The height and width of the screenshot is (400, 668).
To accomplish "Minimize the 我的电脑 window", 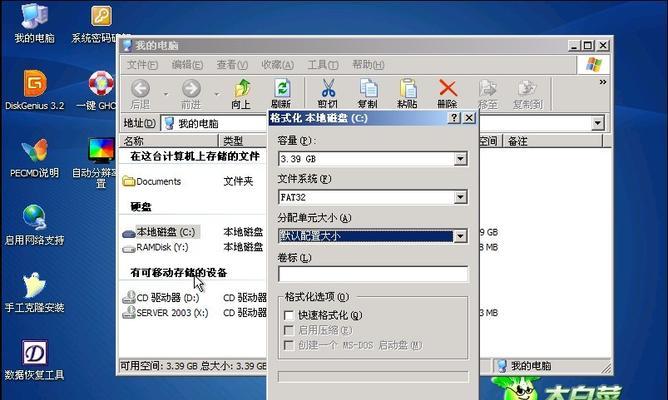I will click(x=574, y=46).
